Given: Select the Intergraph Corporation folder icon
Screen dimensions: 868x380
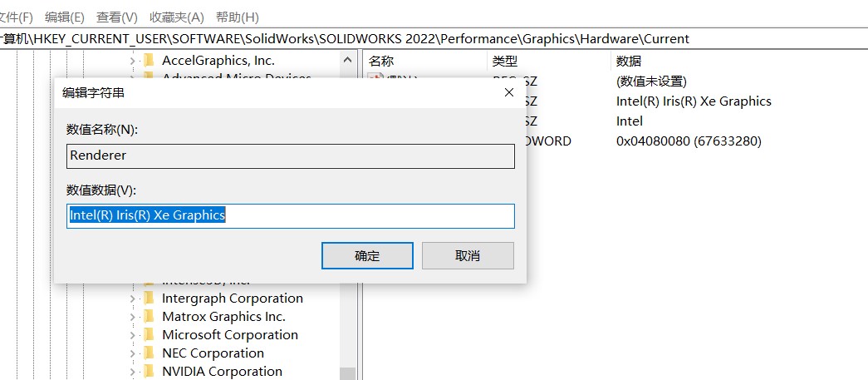Looking at the screenshot, I should tap(149, 298).
